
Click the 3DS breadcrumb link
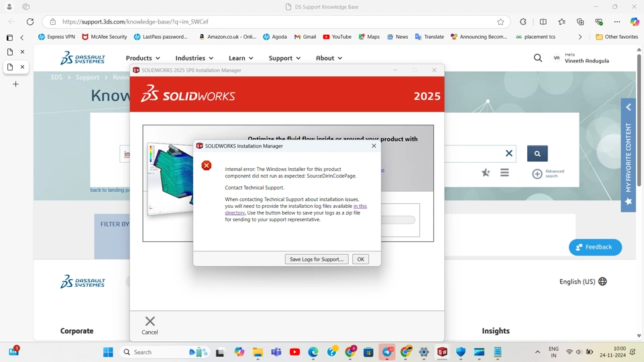coord(56,77)
